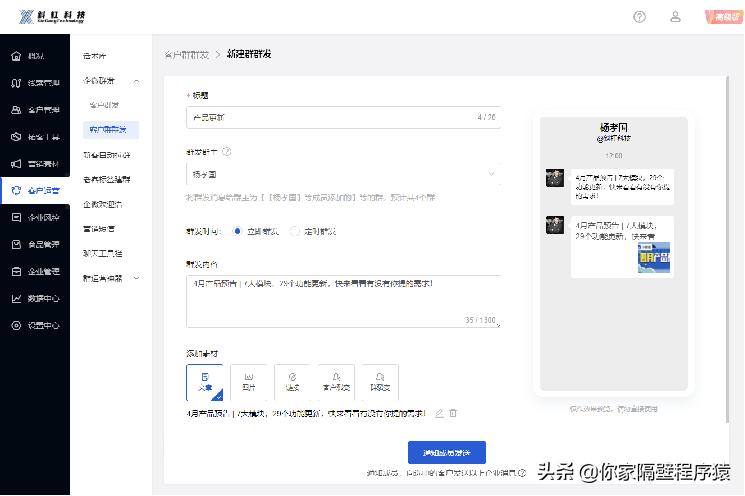Click the trash icon beside attached article

tap(453, 413)
